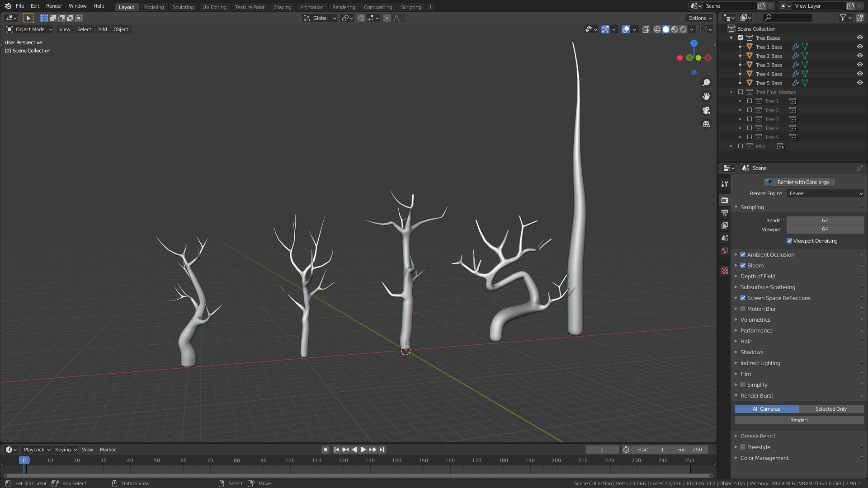Image resolution: width=868 pixels, height=488 pixels.
Task: Click the pan hand viewport icon
Action: 706,96
